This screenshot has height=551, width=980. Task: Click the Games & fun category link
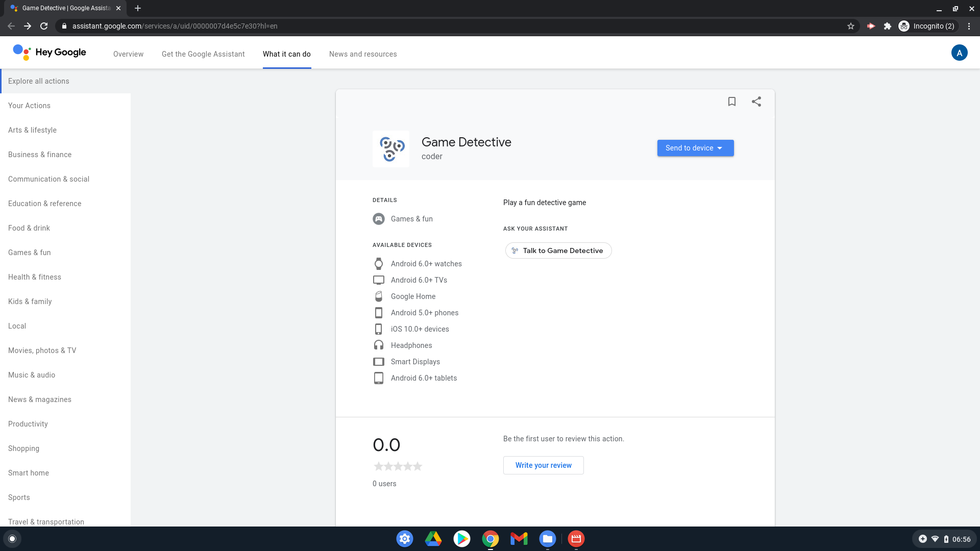(x=411, y=219)
